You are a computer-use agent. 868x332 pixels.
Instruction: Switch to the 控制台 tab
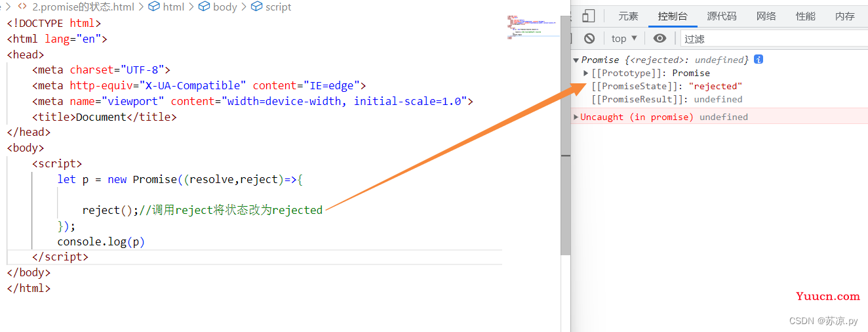(x=673, y=16)
